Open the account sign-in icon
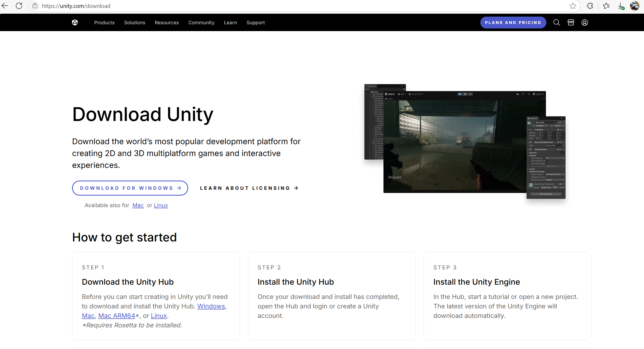 (585, 22)
